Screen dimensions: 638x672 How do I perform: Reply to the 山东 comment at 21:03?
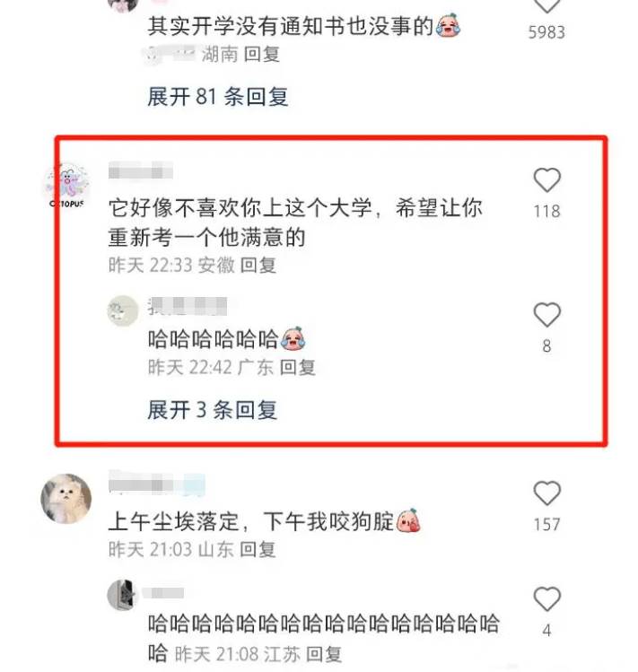(258, 549)
